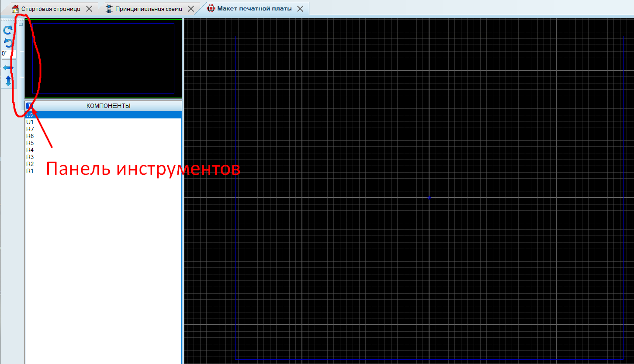
Task: Select component R4 in the list
Action: pyautogui.click(x=103, y=150)
